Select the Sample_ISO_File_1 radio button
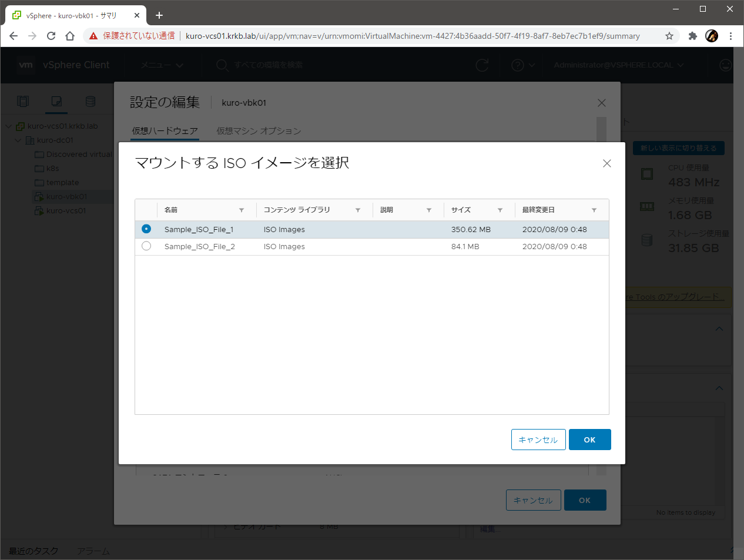The height and width of the screenshot is (560, 744). tap(146, 229)
